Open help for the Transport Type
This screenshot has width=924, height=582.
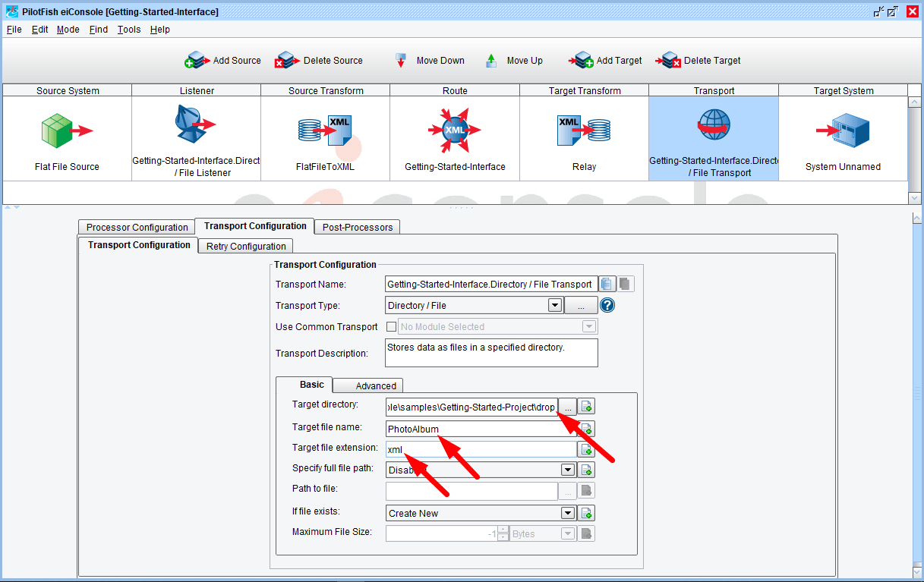[607, 306]
